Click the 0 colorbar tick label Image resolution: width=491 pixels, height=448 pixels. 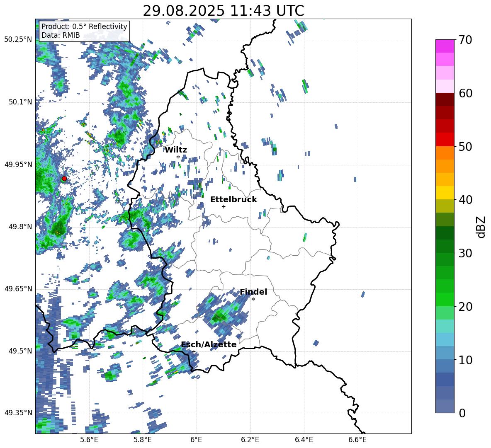click(462, 413)
